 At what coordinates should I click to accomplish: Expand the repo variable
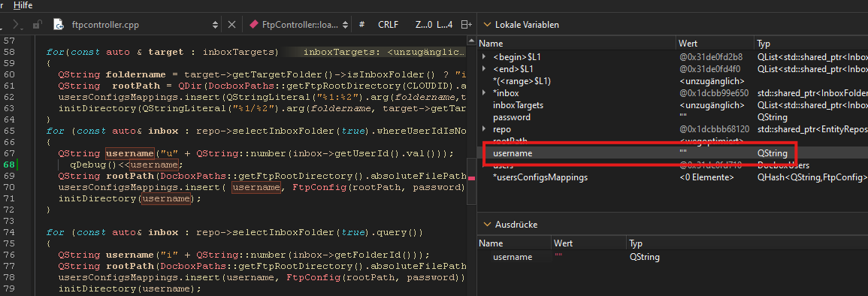(x=485, y=129)
